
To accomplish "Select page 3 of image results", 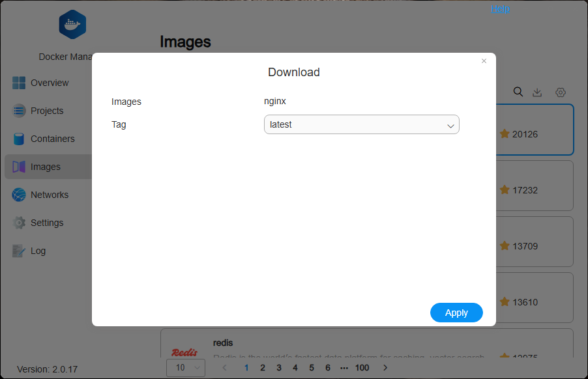I will point(279,367).
